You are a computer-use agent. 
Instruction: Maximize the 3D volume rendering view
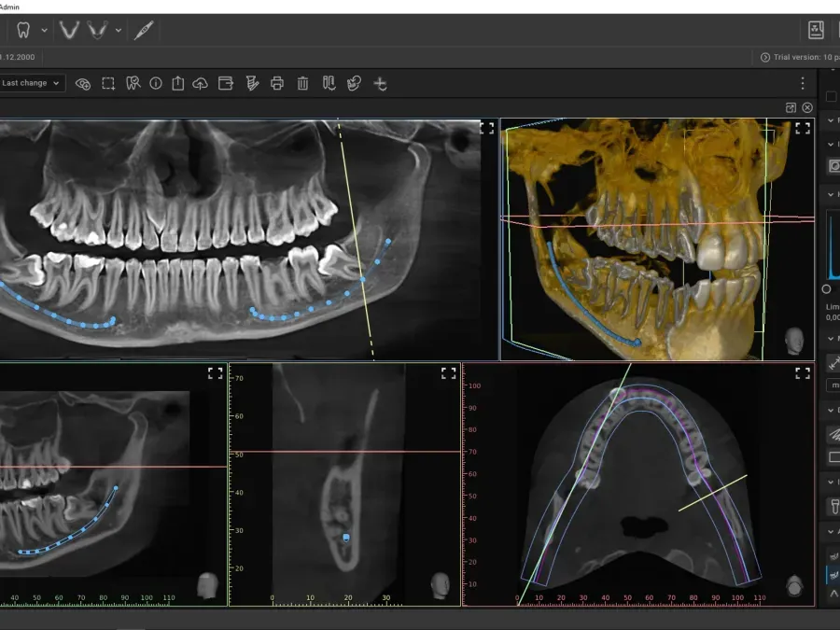802,128
